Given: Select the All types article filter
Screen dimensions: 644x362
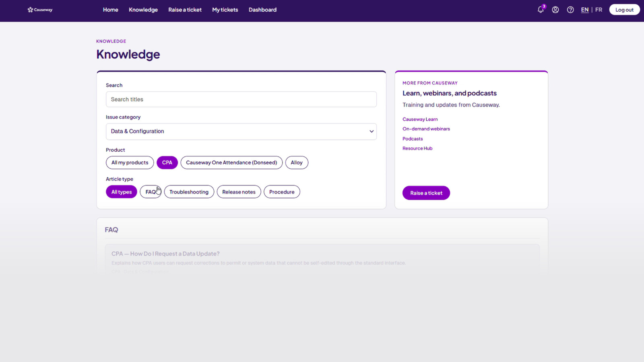Looking at the screenshot, I should 122,192.
